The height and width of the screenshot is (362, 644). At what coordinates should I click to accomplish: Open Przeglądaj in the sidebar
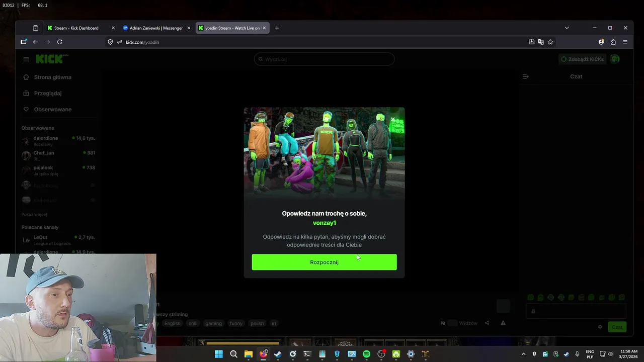(42, 94)
